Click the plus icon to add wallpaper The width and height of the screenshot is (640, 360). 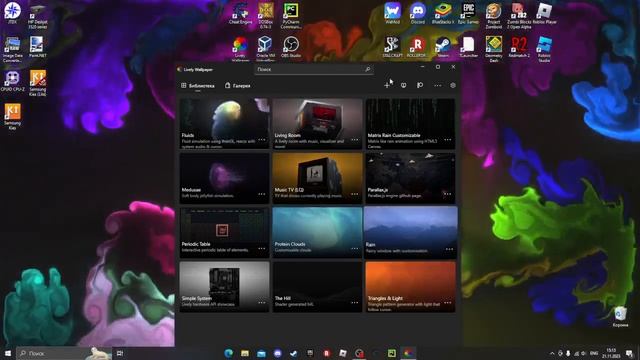(387, 85)
